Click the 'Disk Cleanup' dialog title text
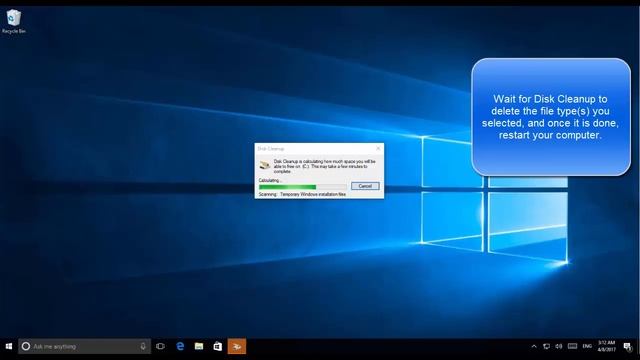The image size is (640, 360). [271, 149]
